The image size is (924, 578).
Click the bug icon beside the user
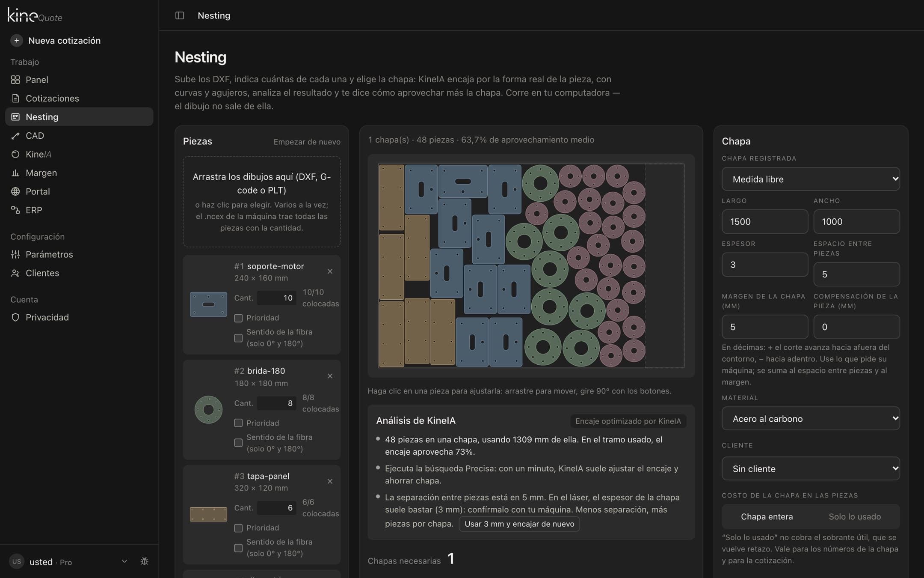tap(145, 561)
